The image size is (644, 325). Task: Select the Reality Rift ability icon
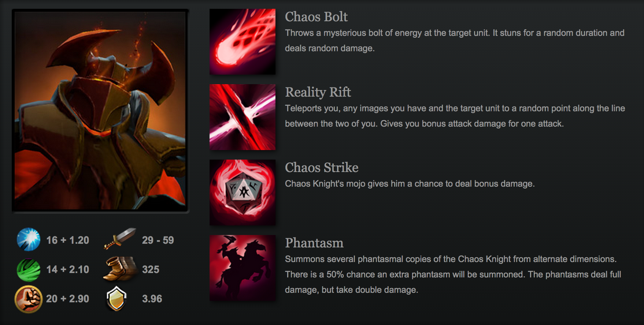[x=243, y=117]
